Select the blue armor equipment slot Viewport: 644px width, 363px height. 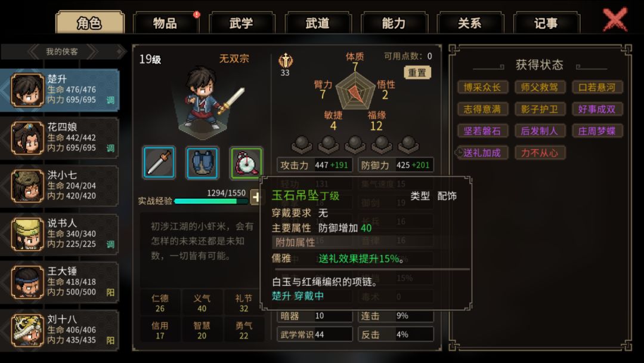tap(202, 162)
